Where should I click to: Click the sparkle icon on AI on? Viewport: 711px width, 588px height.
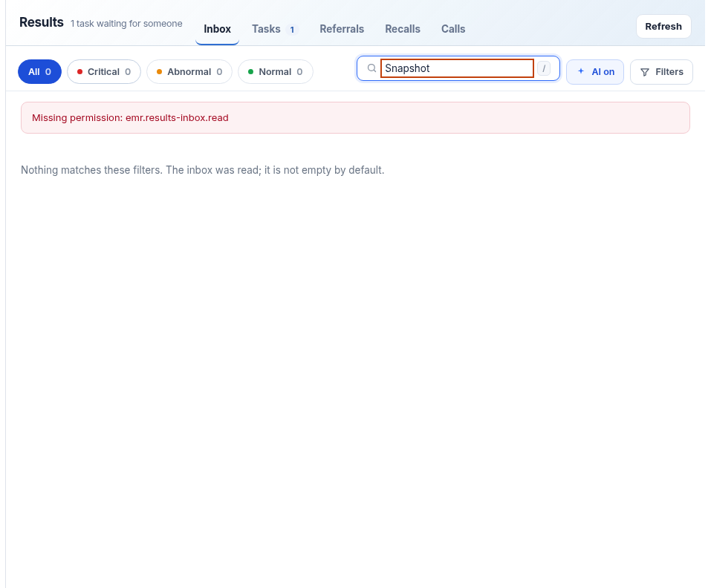point(581,71)
